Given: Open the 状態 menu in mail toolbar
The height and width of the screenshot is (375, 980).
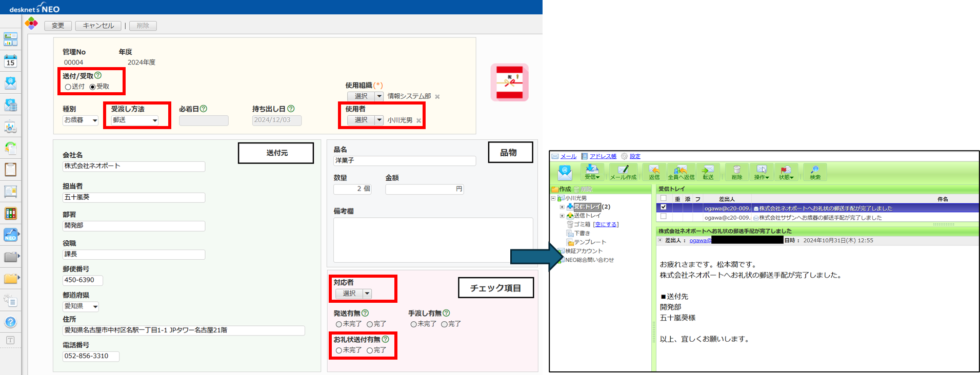Looking at the screenshot, I should click(786, 172).
